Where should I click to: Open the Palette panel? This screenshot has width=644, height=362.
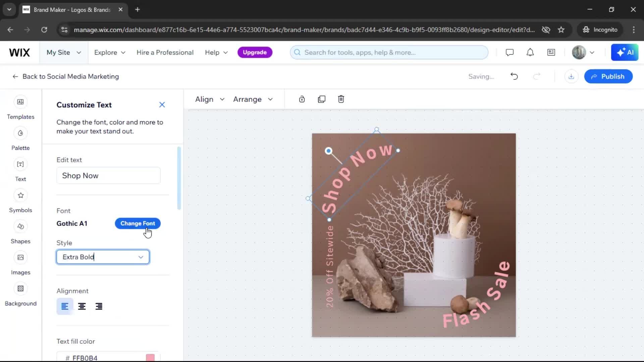[20, 139]
